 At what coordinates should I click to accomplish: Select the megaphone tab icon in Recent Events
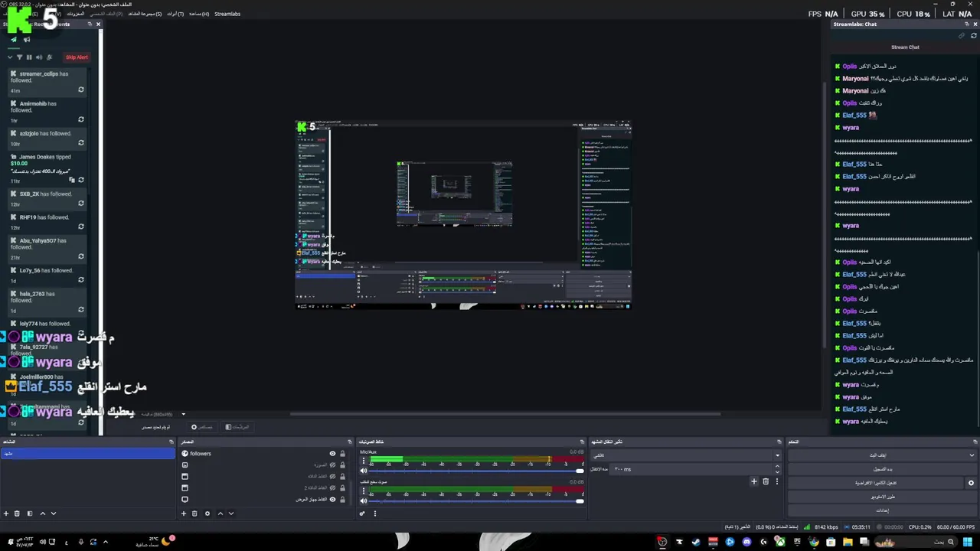[x=27, y=40]
